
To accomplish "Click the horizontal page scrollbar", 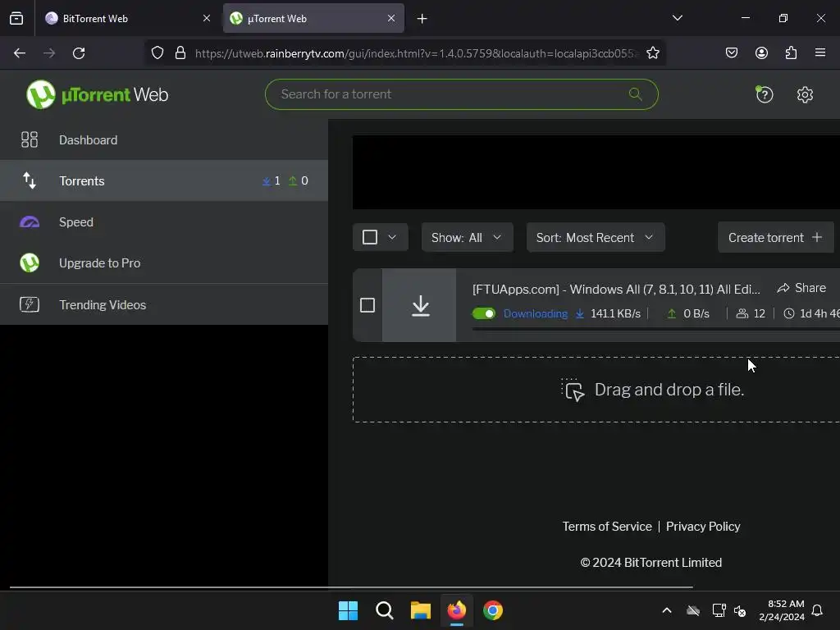I will pyautogui.click(x=351, y=587).
